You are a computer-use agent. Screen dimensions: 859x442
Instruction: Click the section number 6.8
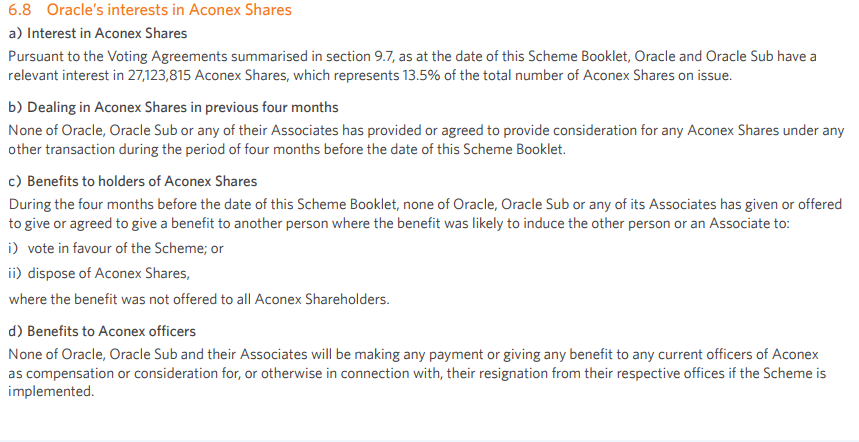pyautogui.click(x=20, y=9)
